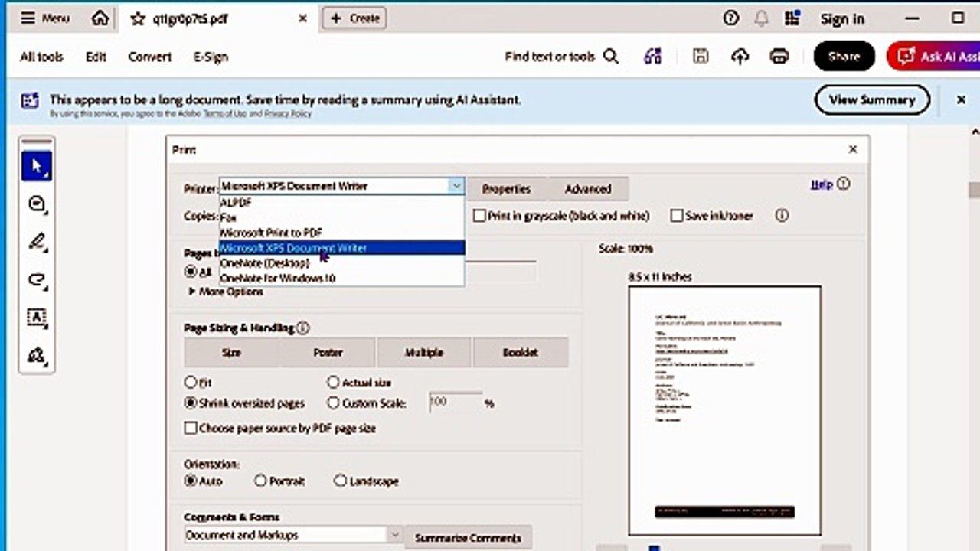Viewport: 980px width, 551px height.
Task: Click the AI Assistant banner icon
Action: 30,99
